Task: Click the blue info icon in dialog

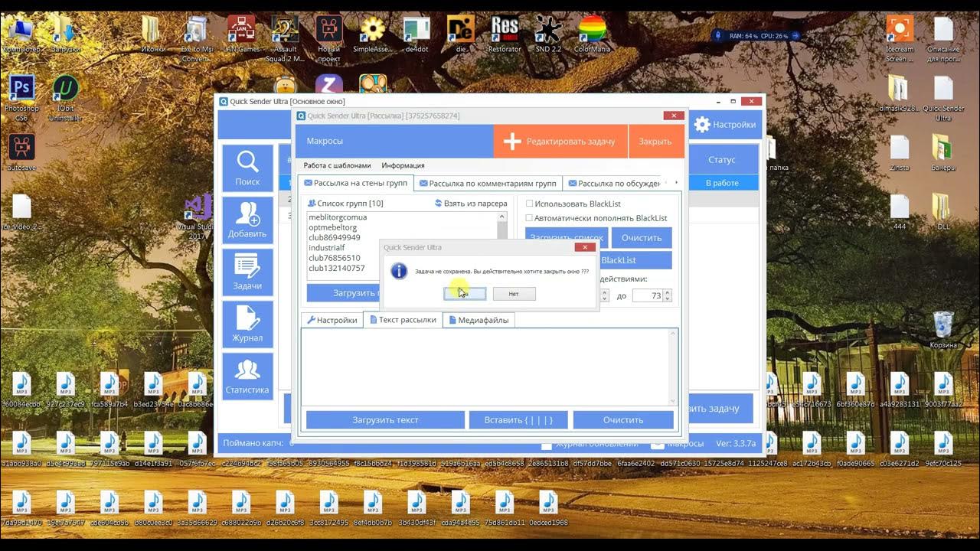Action: tap(399, 270)
